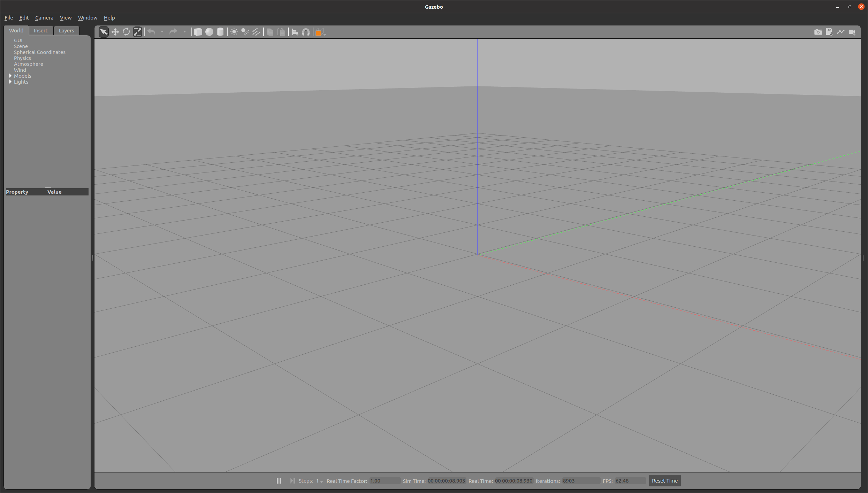
Task: Select Physics in the World tree
Action: pyautogui.click(x=22, y=58)
